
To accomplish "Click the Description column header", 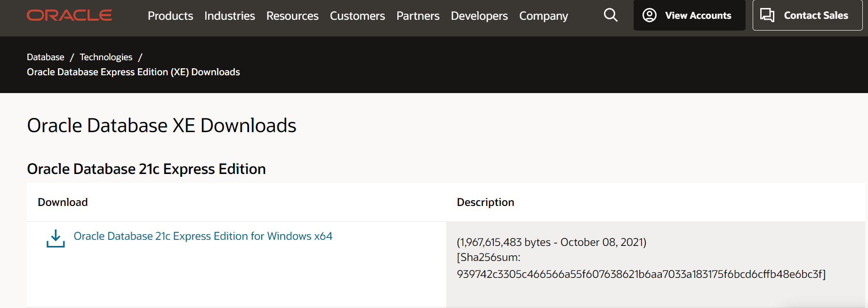I will point(485,202).
